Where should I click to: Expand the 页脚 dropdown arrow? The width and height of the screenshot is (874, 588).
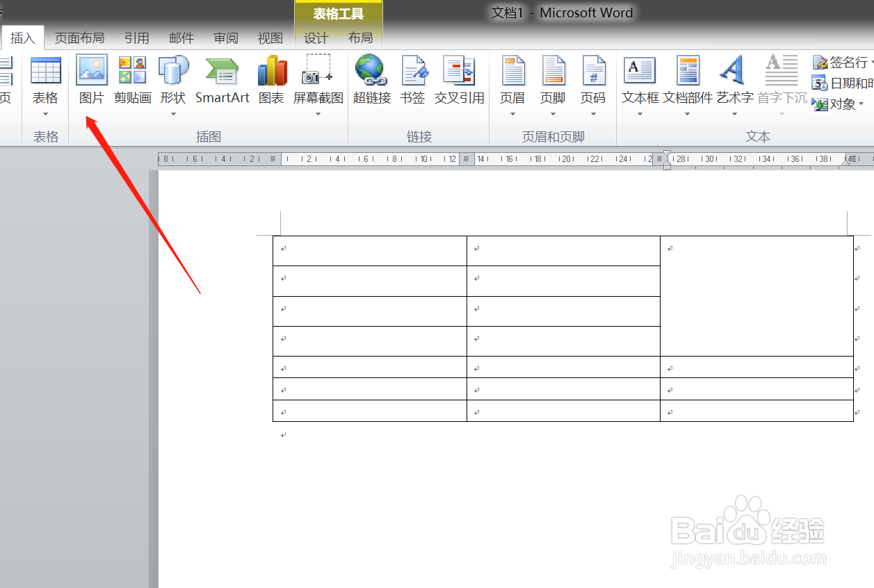coord(553,114)
